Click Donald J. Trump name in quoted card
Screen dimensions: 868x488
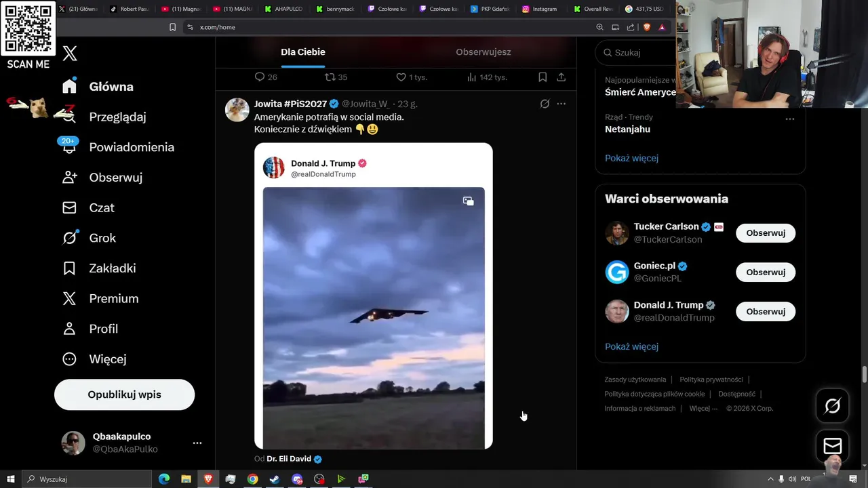click(323, 163)
